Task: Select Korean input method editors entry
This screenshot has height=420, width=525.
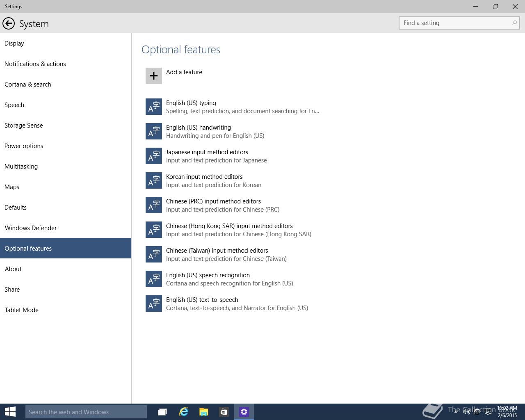Action: coord(233,180)
